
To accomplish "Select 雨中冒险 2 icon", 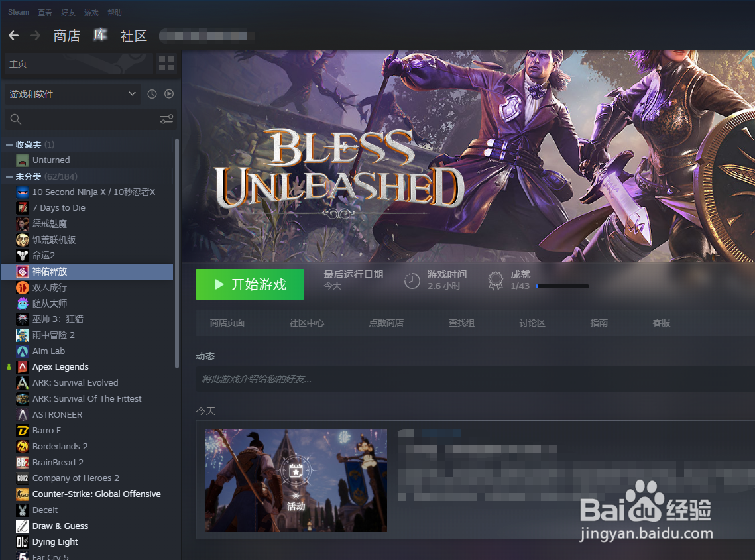I will coord(22,335).
